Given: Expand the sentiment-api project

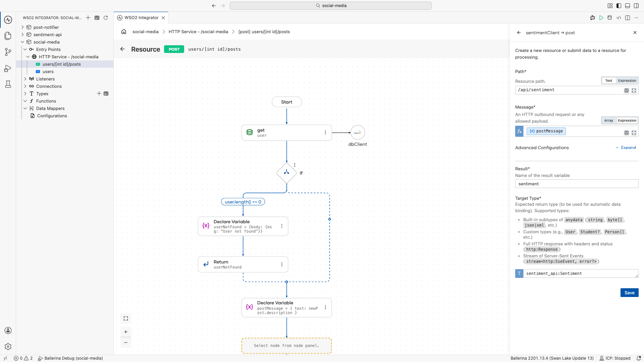Looking at the screenshot, I should coord(22,35).
